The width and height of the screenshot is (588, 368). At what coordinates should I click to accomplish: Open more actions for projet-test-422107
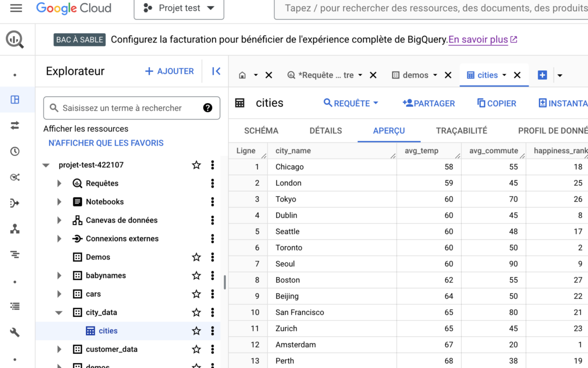tap(213, 165)
